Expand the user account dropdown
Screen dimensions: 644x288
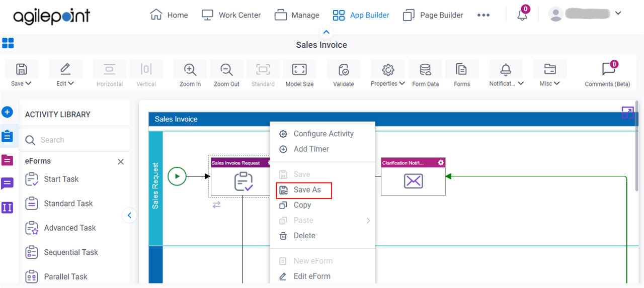tap(618, 13)
